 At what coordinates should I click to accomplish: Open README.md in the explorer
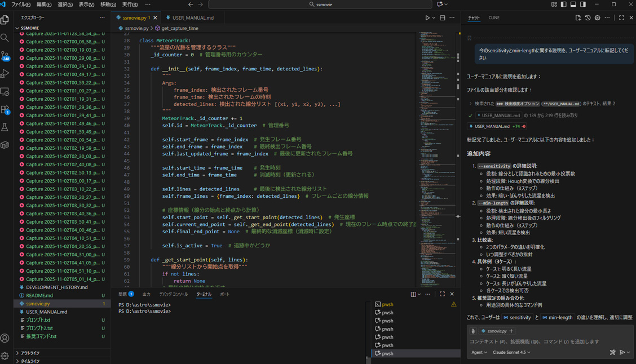pyautogui.click(x=39, y=295)
